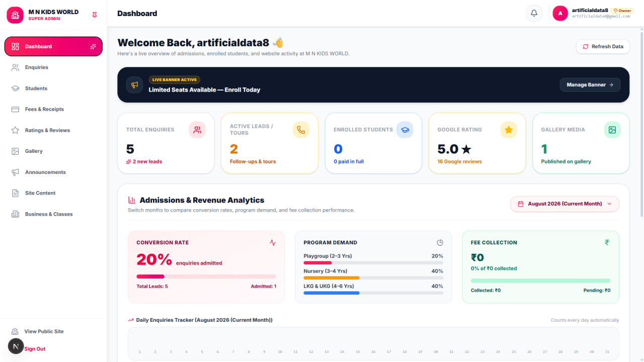This screenshot has width=644, height=362.
Task: Click the Live Banner Active badge
Action: [x=174, y=79]
